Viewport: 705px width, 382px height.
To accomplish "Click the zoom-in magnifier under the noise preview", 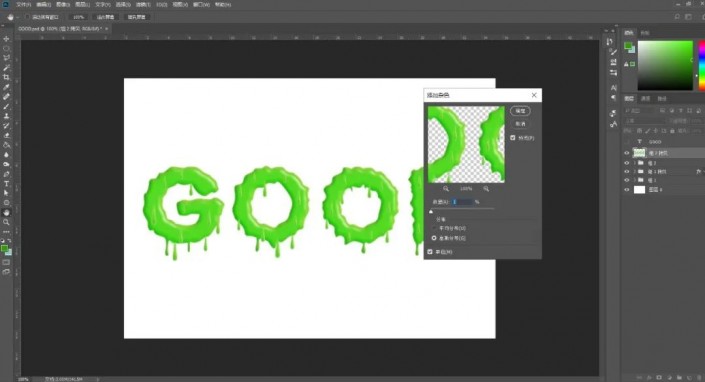I will [486, 189].
